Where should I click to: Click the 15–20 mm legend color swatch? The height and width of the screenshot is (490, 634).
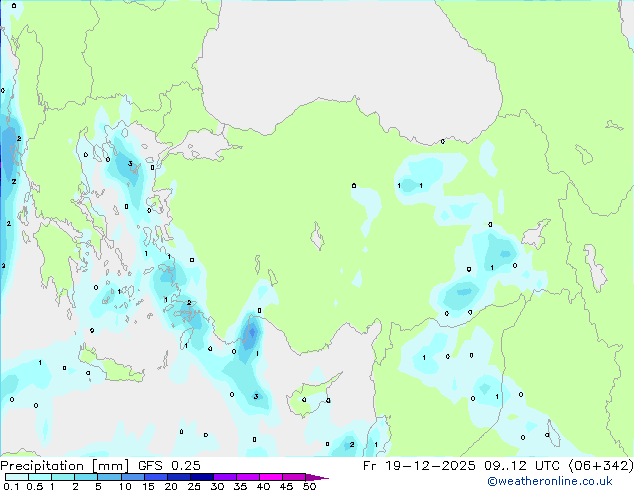[x=155, y=477]
